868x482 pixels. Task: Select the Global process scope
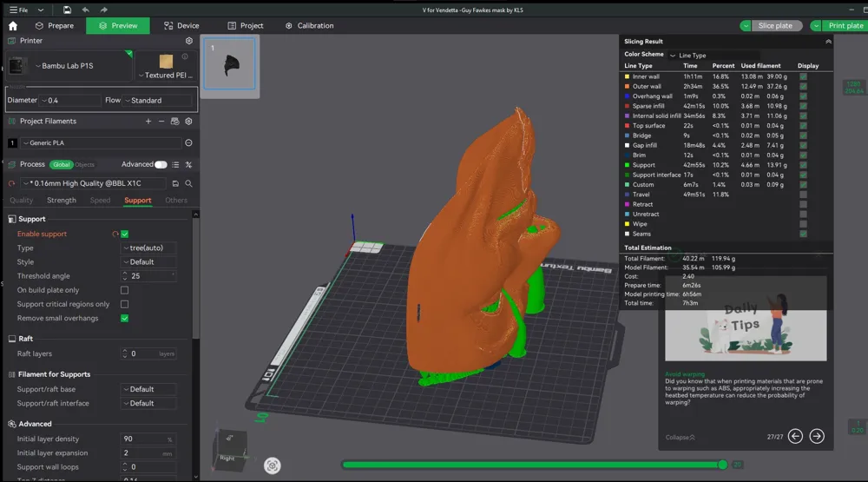pos(61,164)
